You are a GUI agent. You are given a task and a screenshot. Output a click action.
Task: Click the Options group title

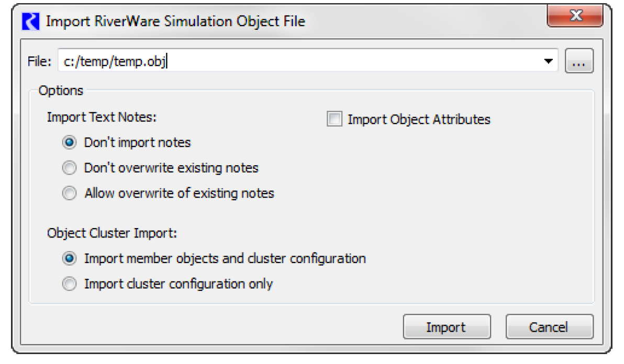click(x=61, y=90)
